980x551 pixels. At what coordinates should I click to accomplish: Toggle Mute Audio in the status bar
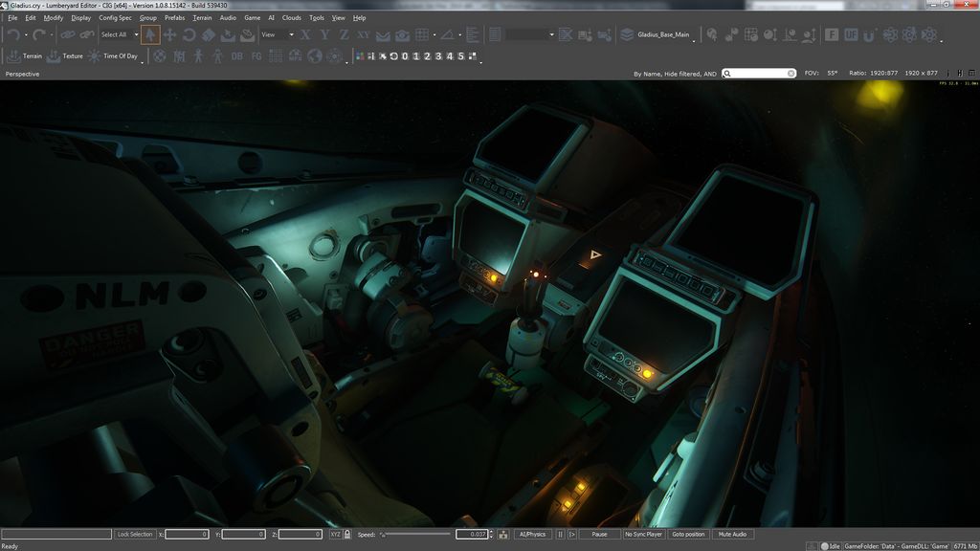click(732, 534)
